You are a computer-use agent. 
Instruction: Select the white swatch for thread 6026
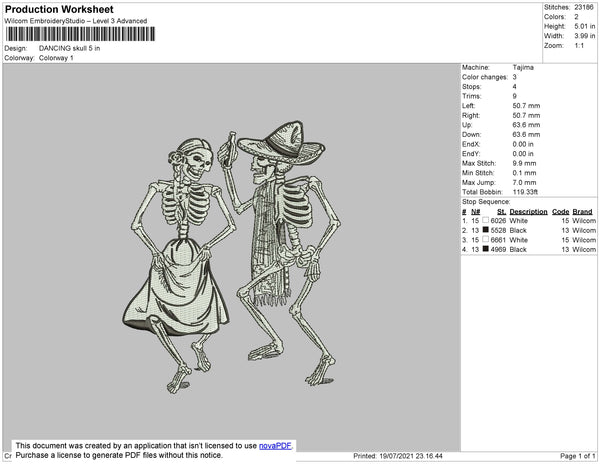[x=486, y=221]
